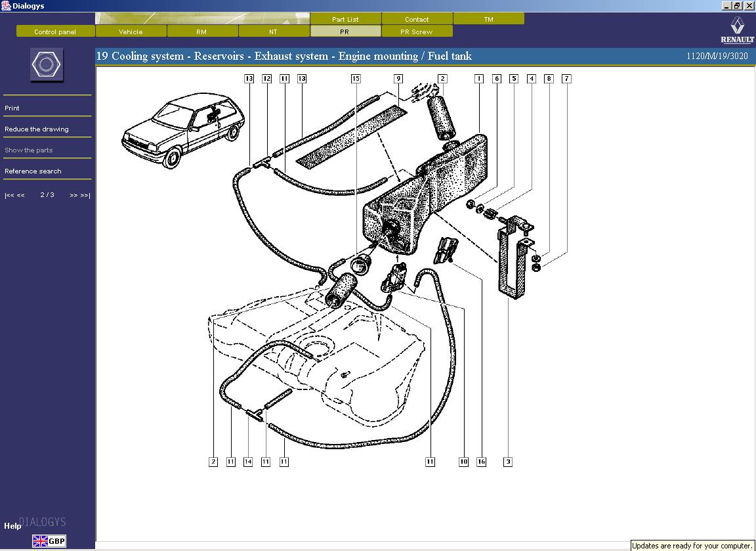This screenshot has width=756, height=551.
Task: Select callout 4 in the diagram
Action: (x=532, y=79)
